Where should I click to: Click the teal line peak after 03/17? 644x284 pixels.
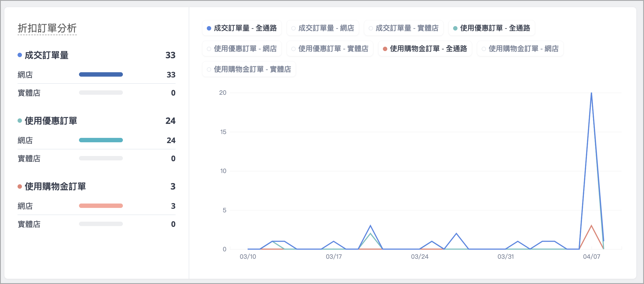[x=371, y=234]
